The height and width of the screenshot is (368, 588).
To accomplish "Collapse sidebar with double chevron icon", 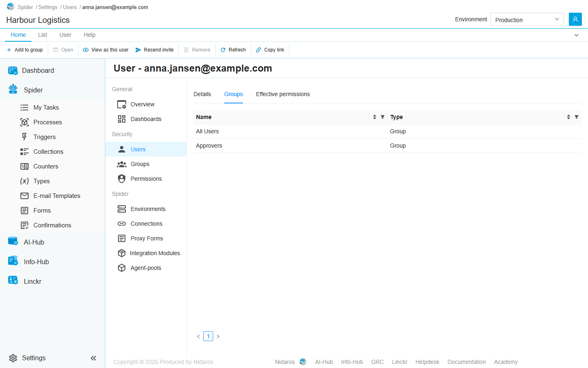I will click(94, 358).
